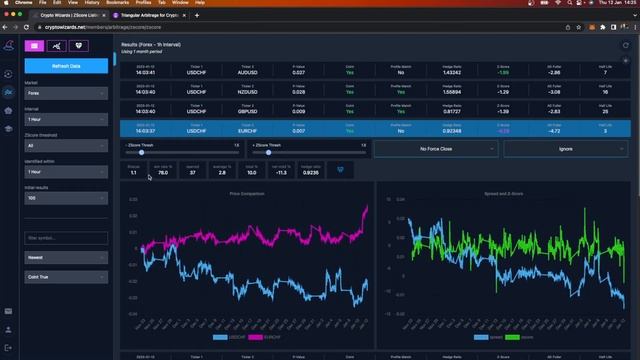Close the Triangular Arbitrage tab
The image size is (640, 360).
point(184,15)
